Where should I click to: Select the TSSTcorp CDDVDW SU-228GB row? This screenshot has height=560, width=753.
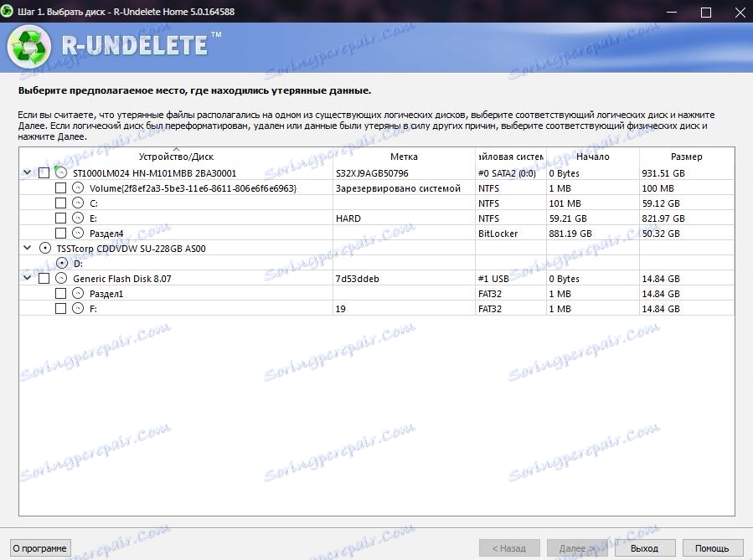[132, 249]
